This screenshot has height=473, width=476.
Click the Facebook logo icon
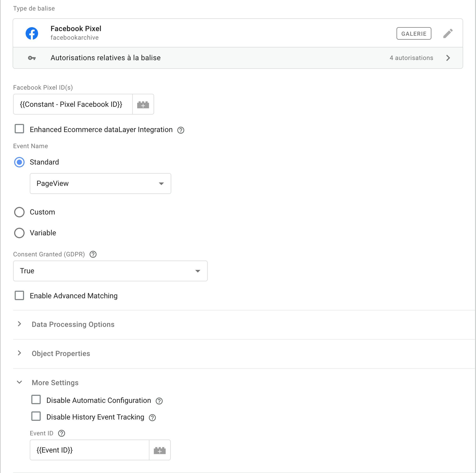(32, 33)
